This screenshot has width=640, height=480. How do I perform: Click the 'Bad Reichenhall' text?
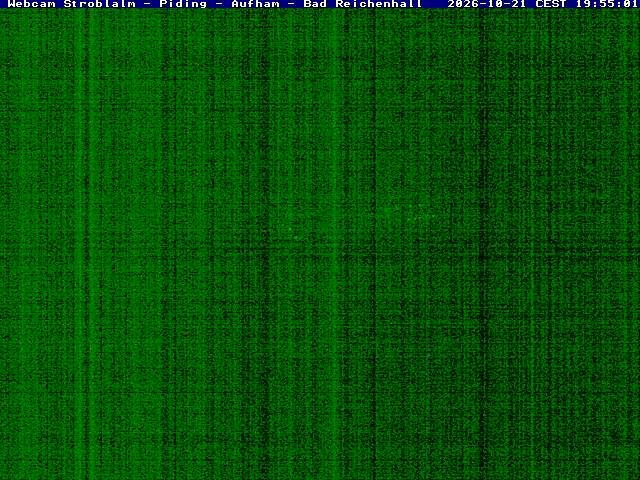[x=363, y=4]
